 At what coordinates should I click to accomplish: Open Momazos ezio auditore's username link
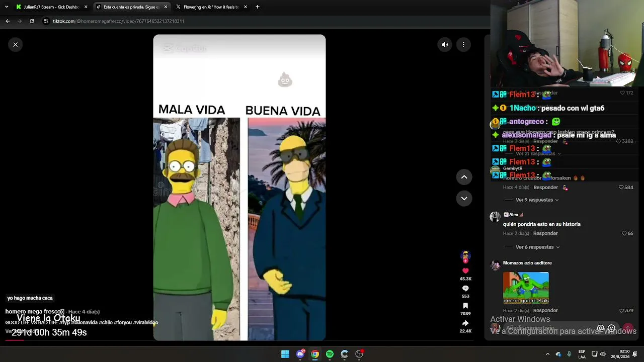click(527, 263)
